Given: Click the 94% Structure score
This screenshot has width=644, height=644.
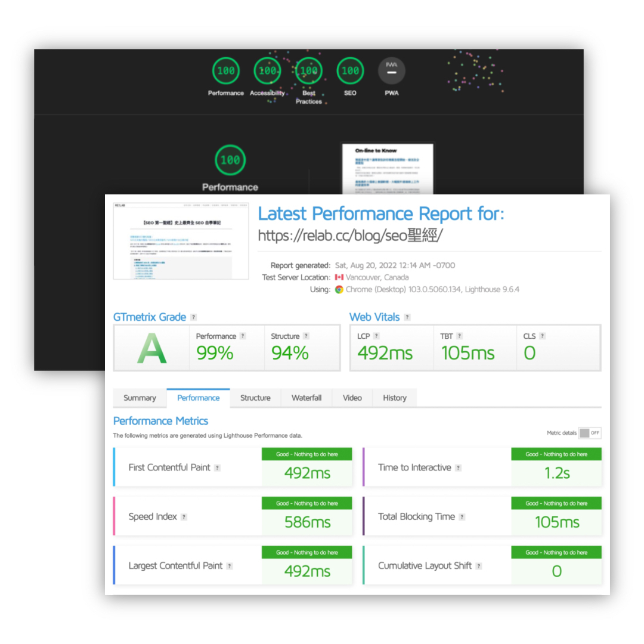Looking at the screenshot, I should [x=290, y=353].
